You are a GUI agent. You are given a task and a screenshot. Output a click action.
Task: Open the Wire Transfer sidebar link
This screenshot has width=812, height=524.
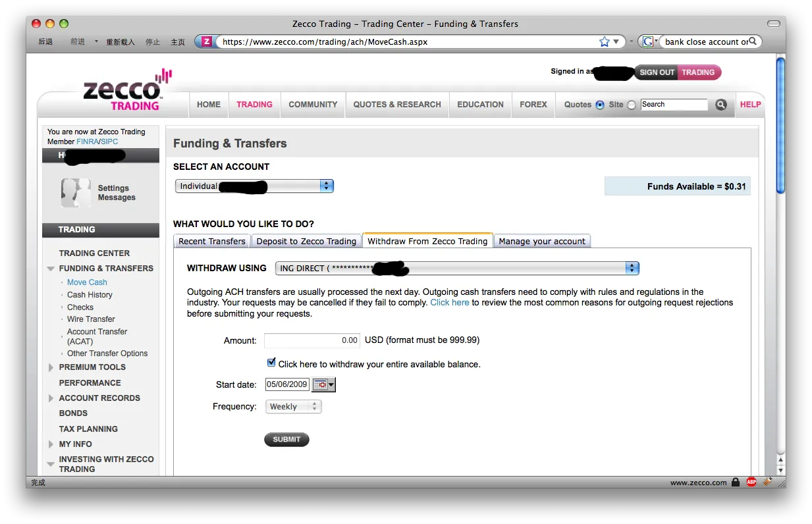pyautogui.click(x=91, y=319)
